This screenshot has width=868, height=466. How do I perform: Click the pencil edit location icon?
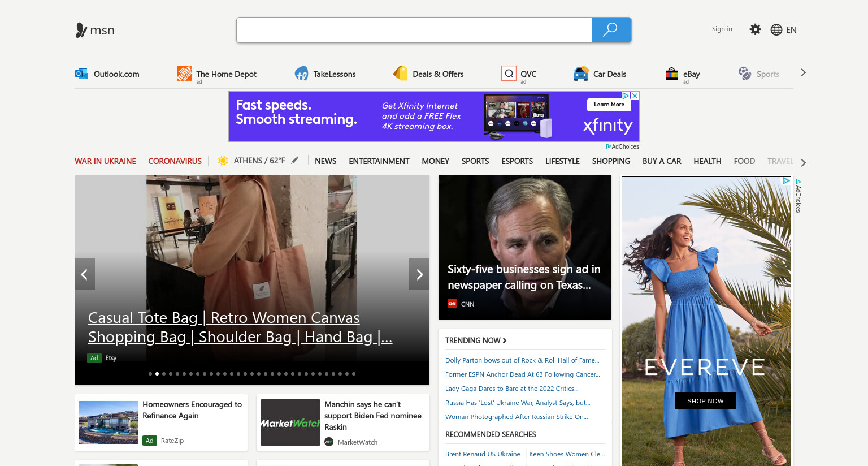pos(295,161)
